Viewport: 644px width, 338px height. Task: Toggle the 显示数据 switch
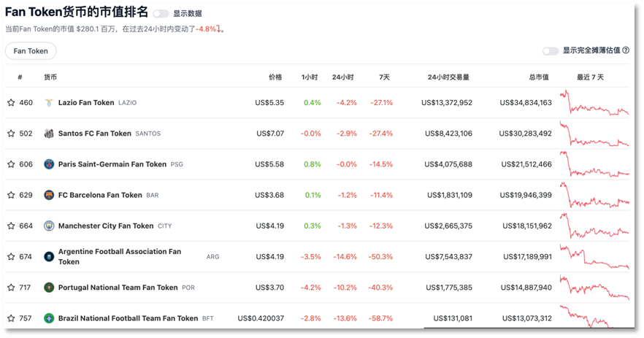(161, 14)
